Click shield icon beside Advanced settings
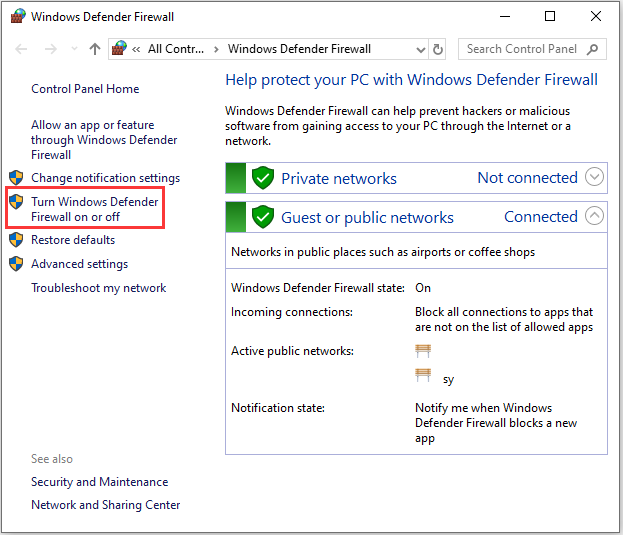This screenshot has width=623, height=535. (16, 264)
